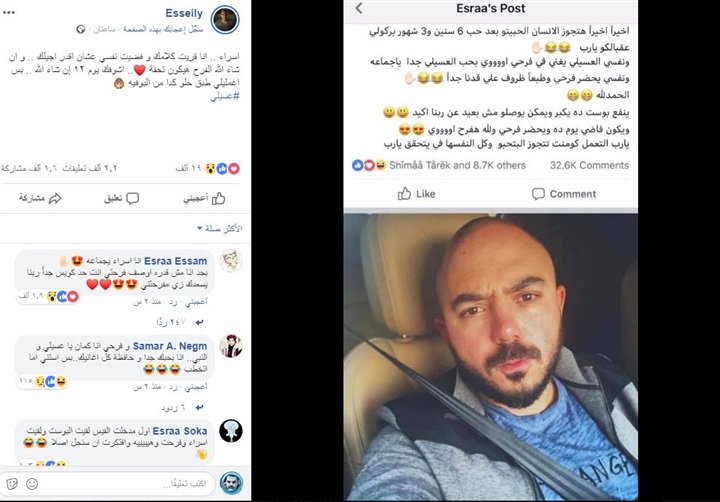Click Esraa Soka's avatar
The width and height of the screenshot is (720, 502).
click(x=231, y=431)
